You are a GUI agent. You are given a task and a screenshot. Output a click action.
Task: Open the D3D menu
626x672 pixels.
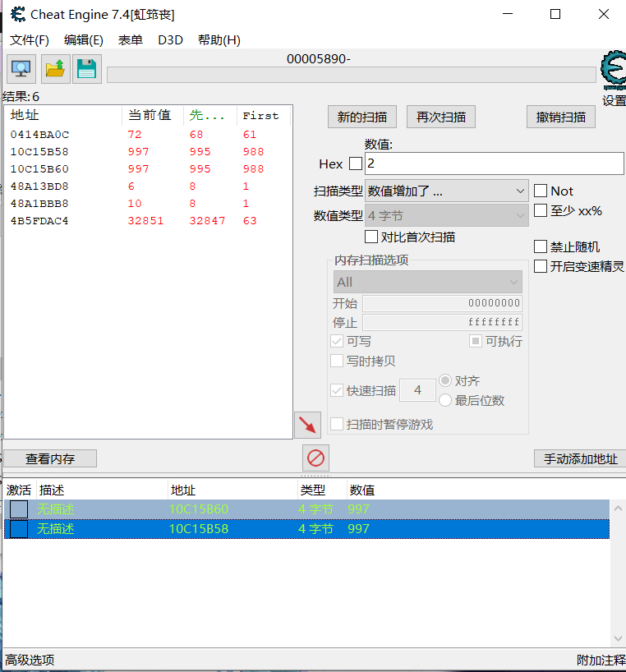coord(171,40)
